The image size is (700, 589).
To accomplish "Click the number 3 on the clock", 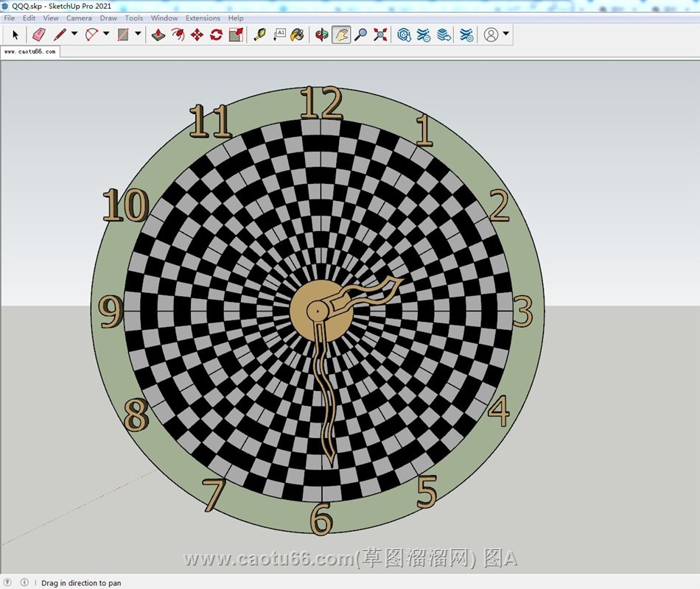I will point(522,311).
